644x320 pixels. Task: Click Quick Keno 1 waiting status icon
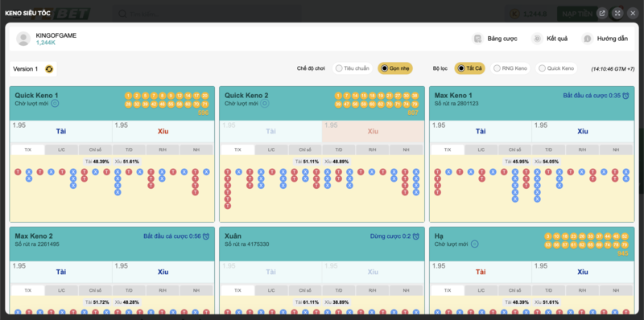coord(55,104)
